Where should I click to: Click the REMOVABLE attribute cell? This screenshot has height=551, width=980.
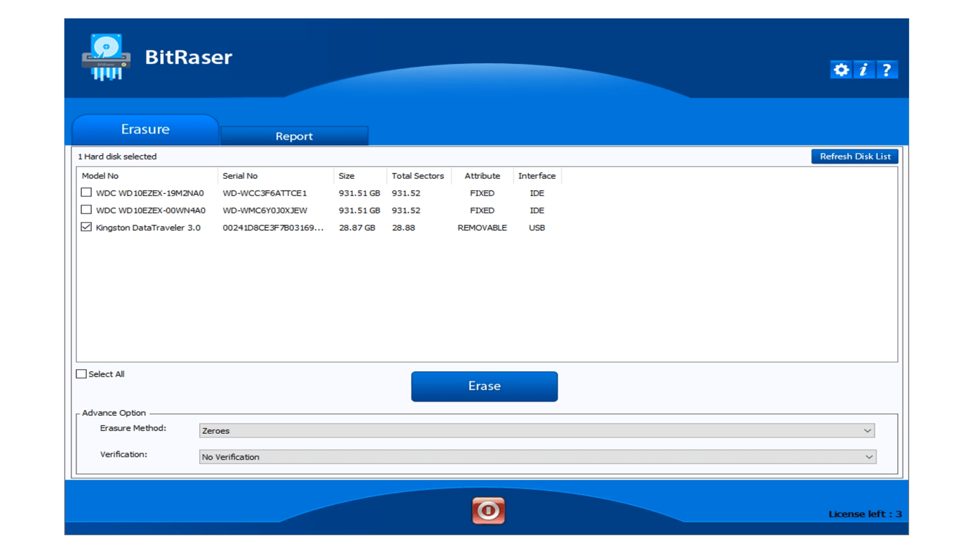[x=482, y=228]
